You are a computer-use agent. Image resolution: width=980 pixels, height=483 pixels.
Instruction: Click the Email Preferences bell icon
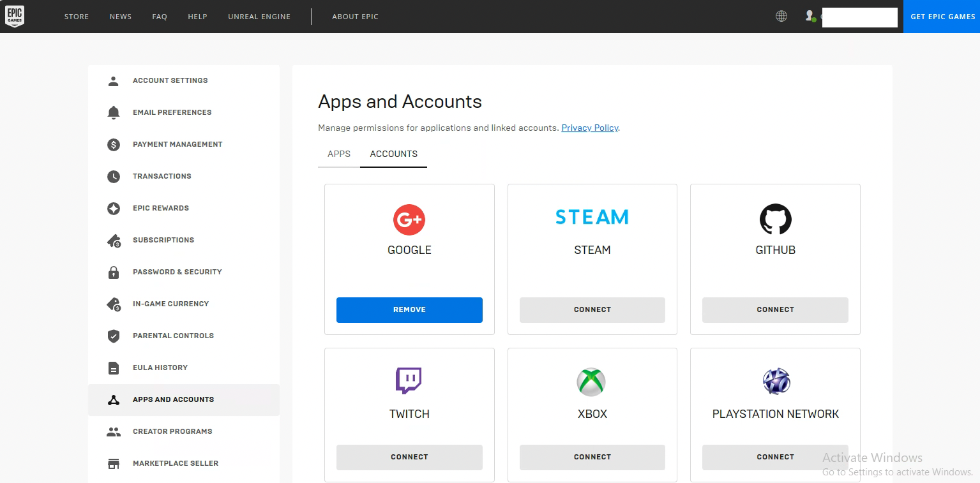[x=114, y=113]
